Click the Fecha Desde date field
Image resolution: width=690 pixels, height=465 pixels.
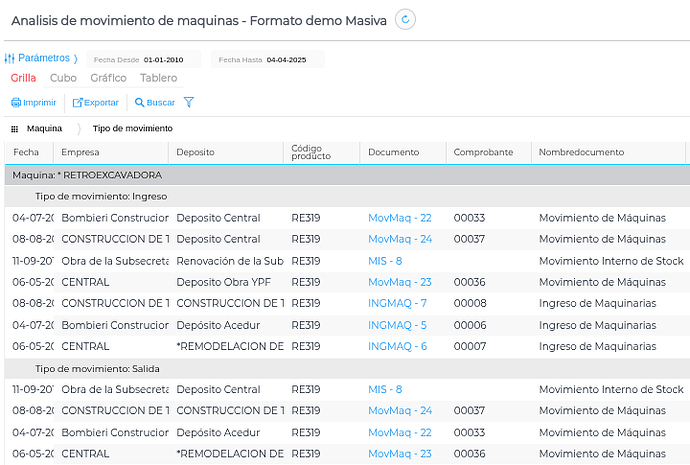coord(143,59)
